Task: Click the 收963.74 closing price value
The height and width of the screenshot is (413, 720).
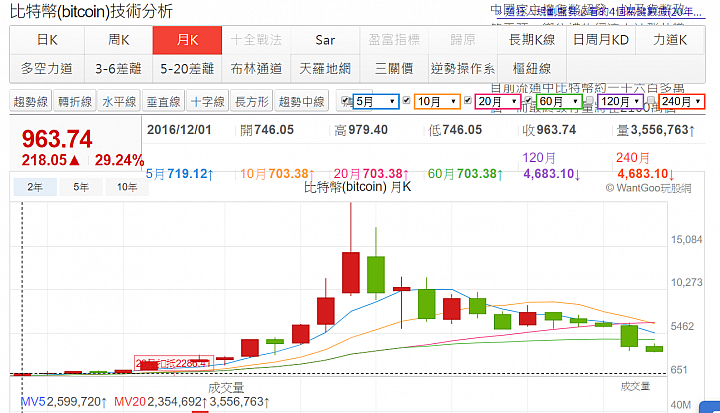Action: pyautogui.click(x=550, y=130)
